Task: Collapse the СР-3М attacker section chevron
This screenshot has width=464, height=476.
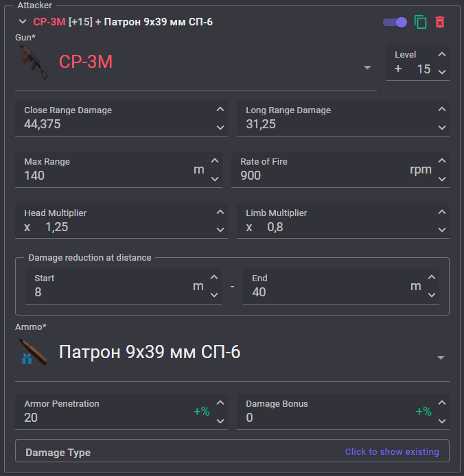Action: pyautogui.click(x=23, y=21)
